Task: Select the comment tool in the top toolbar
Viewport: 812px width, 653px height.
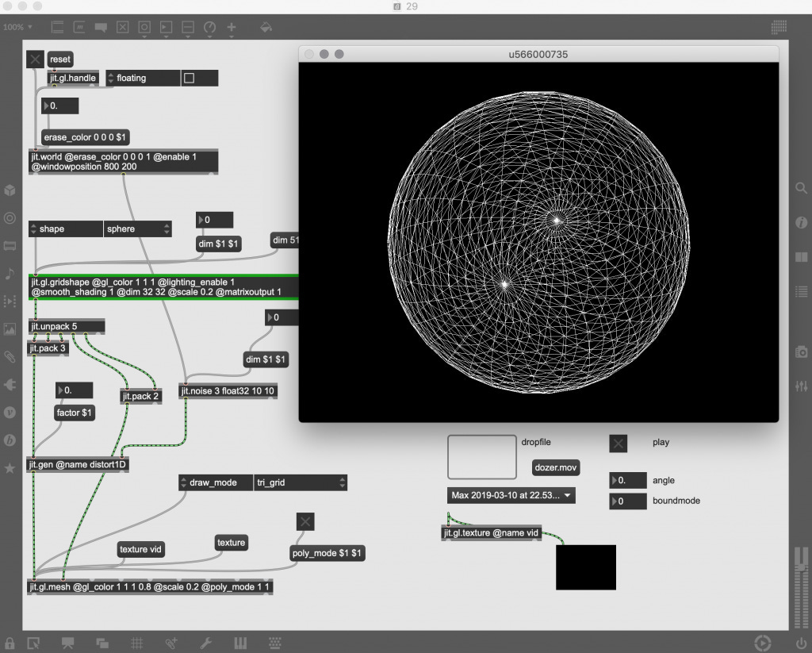Action: coord(101,26)
